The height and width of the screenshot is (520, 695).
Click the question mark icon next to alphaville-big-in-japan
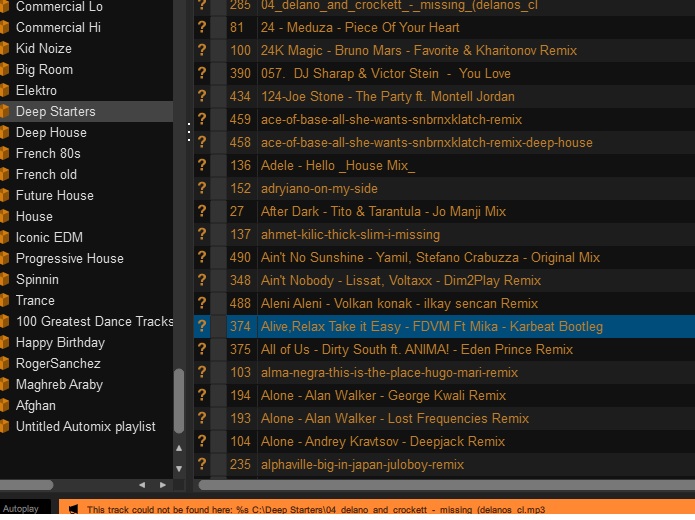click(x=202, y=465)
